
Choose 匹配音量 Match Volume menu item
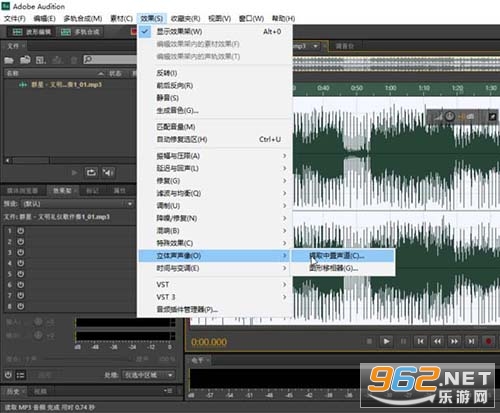tap(215, 127)
